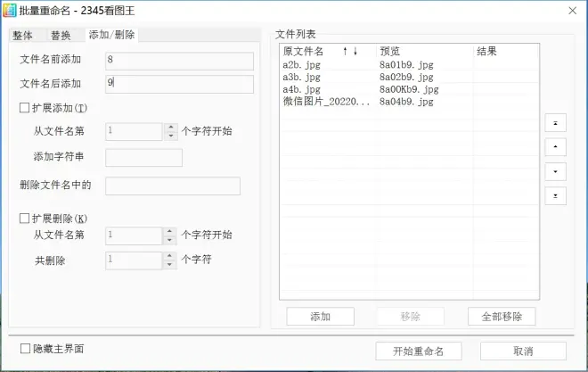The image size is (588, 372).
Task: Move selected file up one position
Action: (x=555, y=147)
